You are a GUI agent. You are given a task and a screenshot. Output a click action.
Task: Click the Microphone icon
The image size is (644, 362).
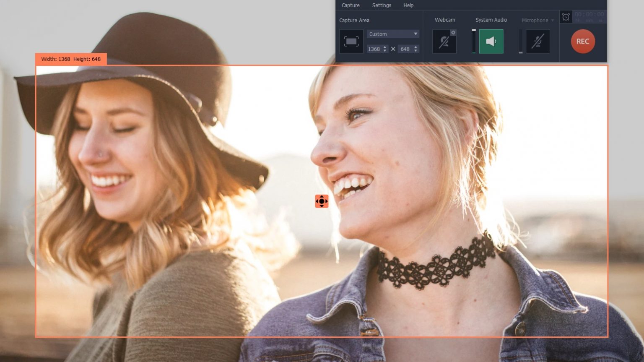click(x=538, y=41)
